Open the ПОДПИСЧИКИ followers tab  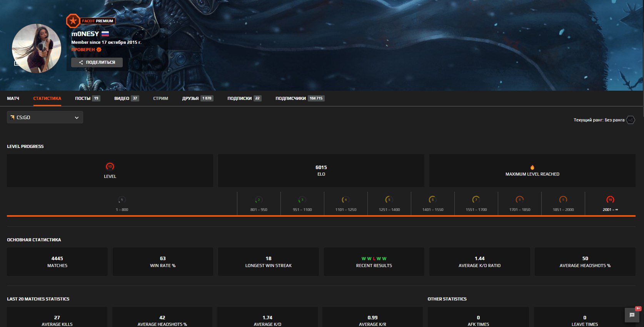(x=291, y=98)
